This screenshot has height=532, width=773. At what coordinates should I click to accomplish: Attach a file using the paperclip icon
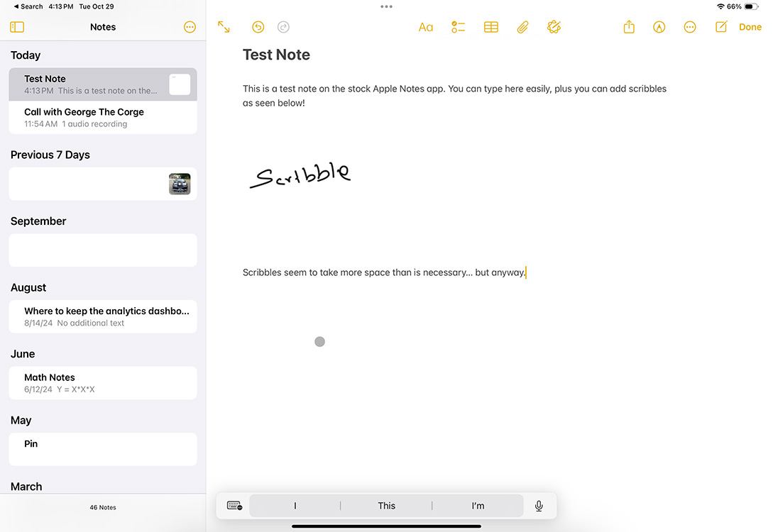tap(522, 26)
